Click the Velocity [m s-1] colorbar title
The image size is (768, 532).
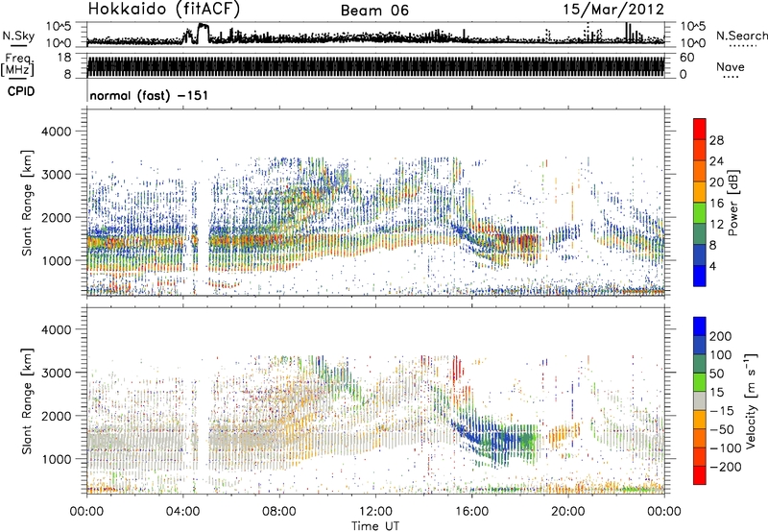750,400
